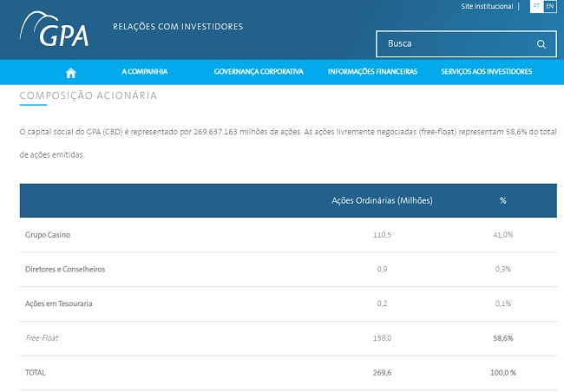
Task: Click the 269.637.163 number in paragraph
Action: click(x=215, y=132)
